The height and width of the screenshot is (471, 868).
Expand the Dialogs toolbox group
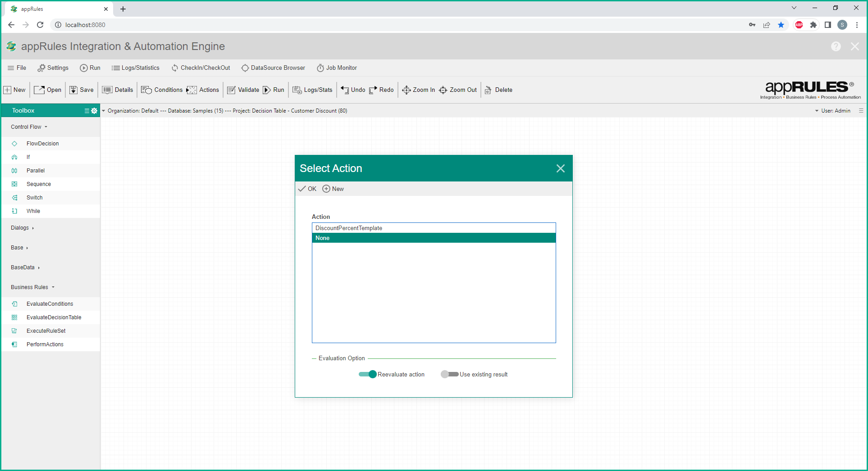(22, 228)
